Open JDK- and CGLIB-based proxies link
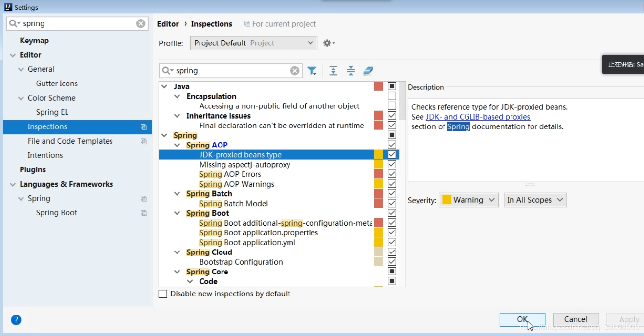Image resolution: width=644 pixels, height=336 pixels. click(x=478, y=117)
